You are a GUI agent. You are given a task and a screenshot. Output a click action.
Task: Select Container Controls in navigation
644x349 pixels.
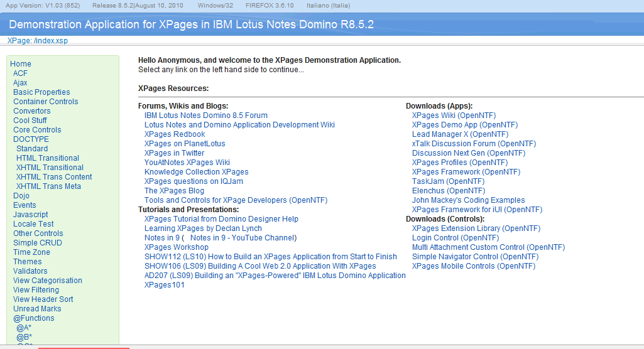[x=46, y=102]
